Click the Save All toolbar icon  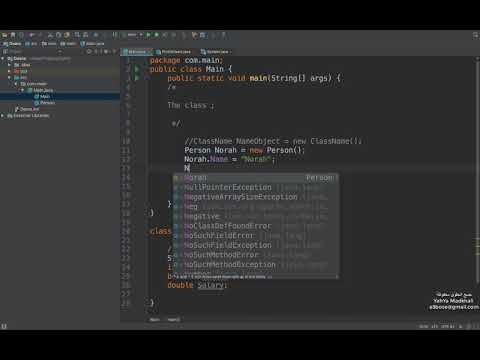(x=13, y=35)
